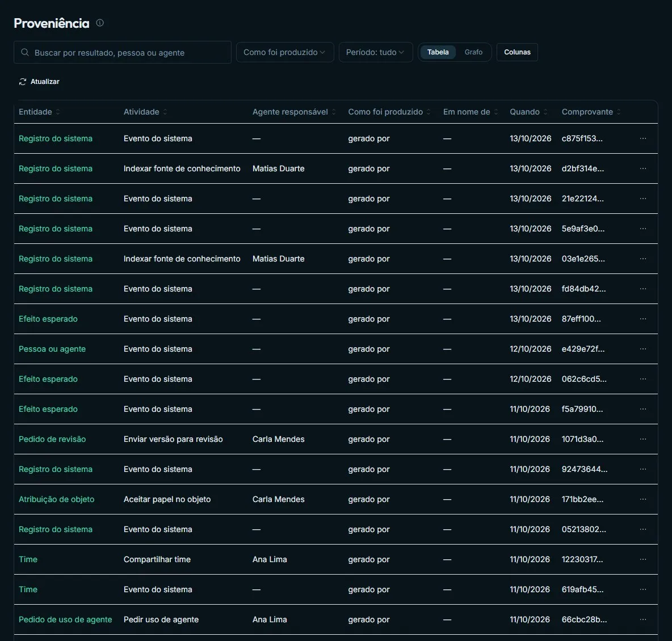Show more options for the 66cbc28b row

point(643,619)
